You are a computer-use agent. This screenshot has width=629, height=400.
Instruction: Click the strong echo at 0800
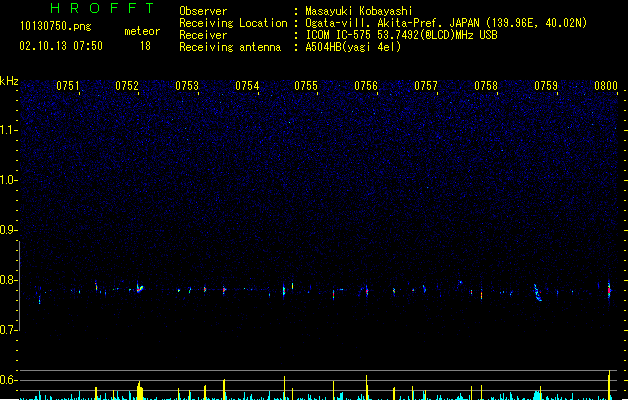tap(609, 290)
